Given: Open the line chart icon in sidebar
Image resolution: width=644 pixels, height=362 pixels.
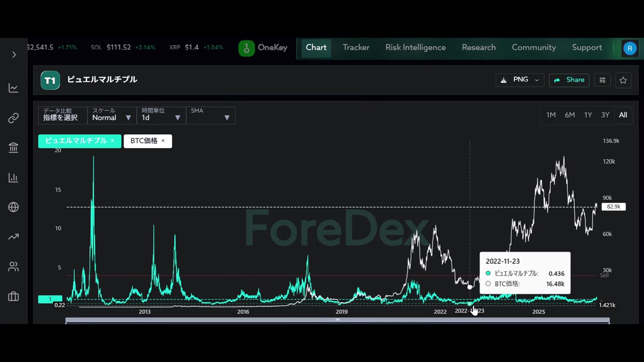Looking at the screenshot, I should (x=14, y=88).
